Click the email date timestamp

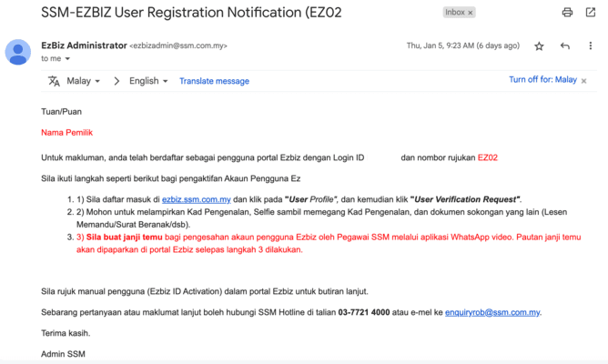click(462, 45)
